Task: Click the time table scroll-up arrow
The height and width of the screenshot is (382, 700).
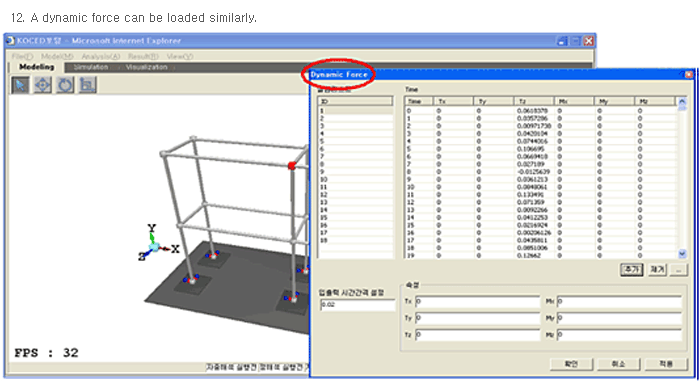Action: pos(682,102)
